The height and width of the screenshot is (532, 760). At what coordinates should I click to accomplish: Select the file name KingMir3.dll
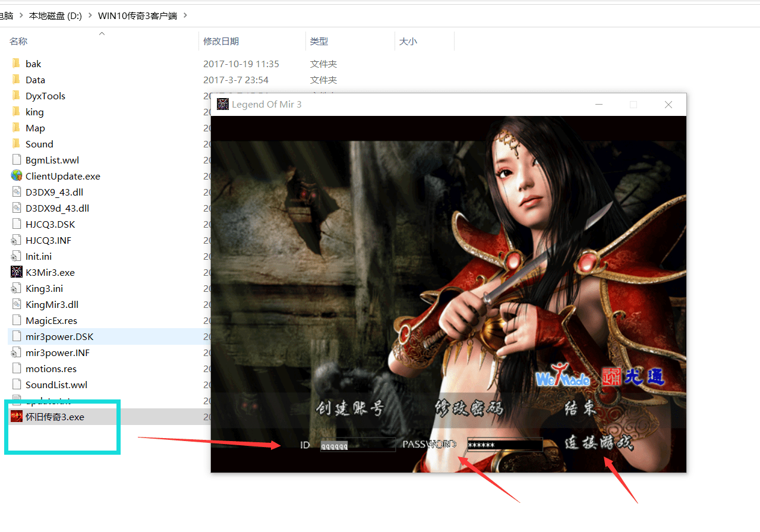(x=52, y=304)
